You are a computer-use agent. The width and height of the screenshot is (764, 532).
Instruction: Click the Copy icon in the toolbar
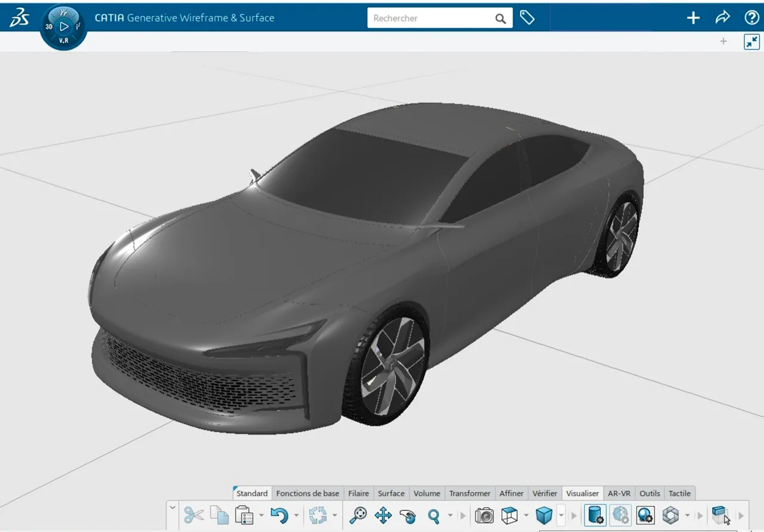218,515
